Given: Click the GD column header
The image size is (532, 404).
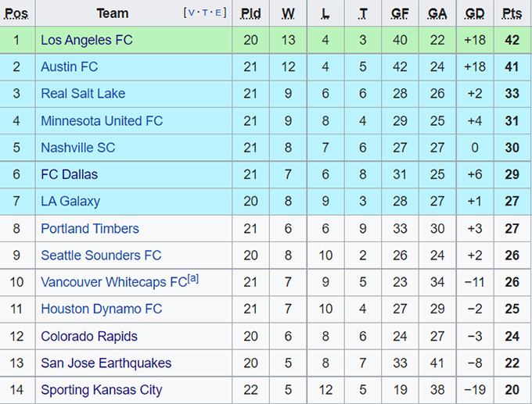Looking at the screenshot, I should tap(475, 13).
